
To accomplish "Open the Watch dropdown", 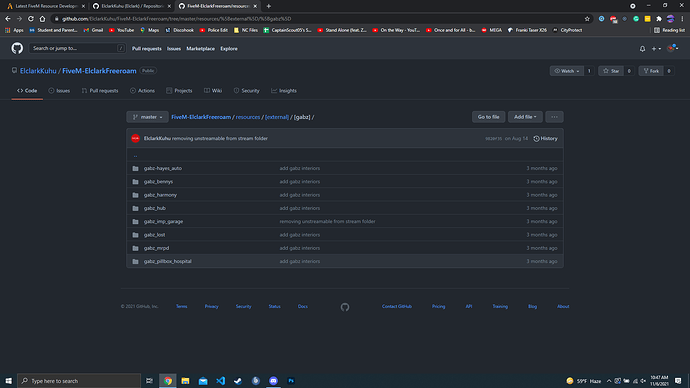I will pos(567,71).
